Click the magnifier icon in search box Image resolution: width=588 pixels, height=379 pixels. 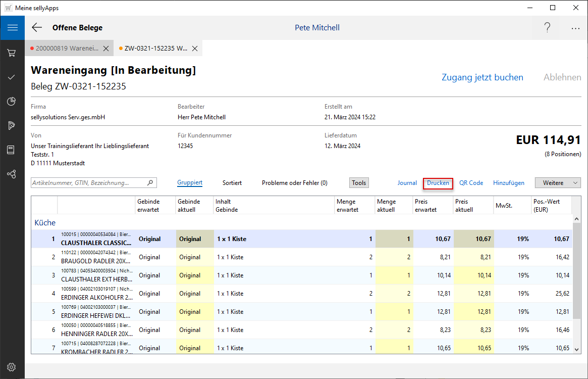(x=150, y=183)
